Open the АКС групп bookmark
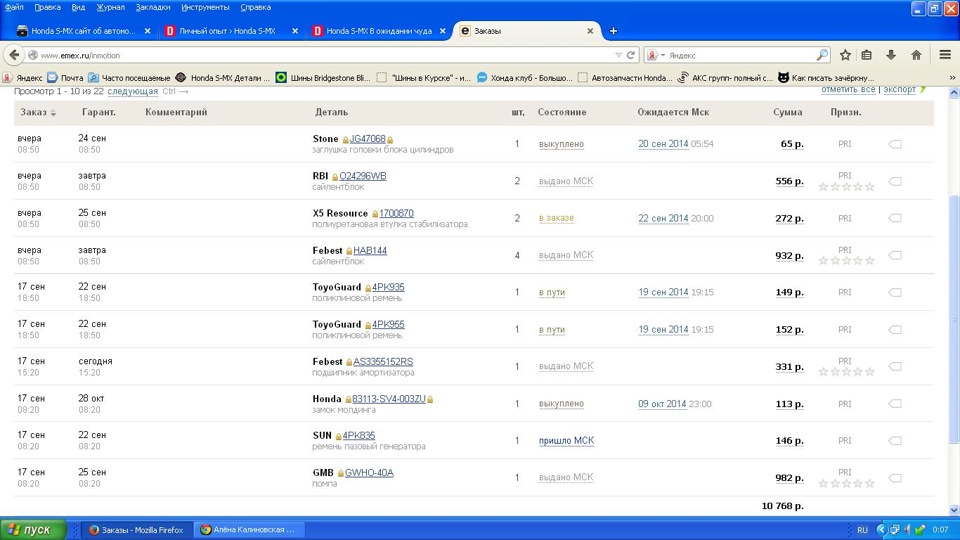Viewport: 960px width, 540px height. [725, 78]
